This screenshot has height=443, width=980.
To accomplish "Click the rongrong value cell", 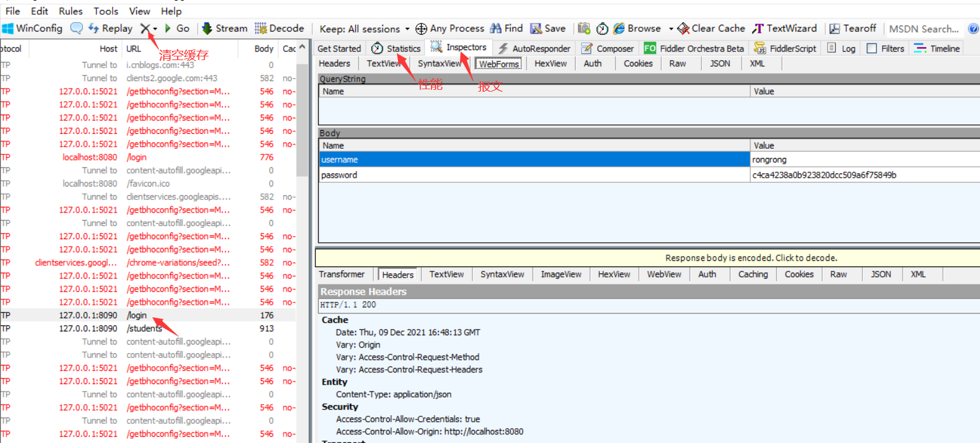I will tap(865, 159).
